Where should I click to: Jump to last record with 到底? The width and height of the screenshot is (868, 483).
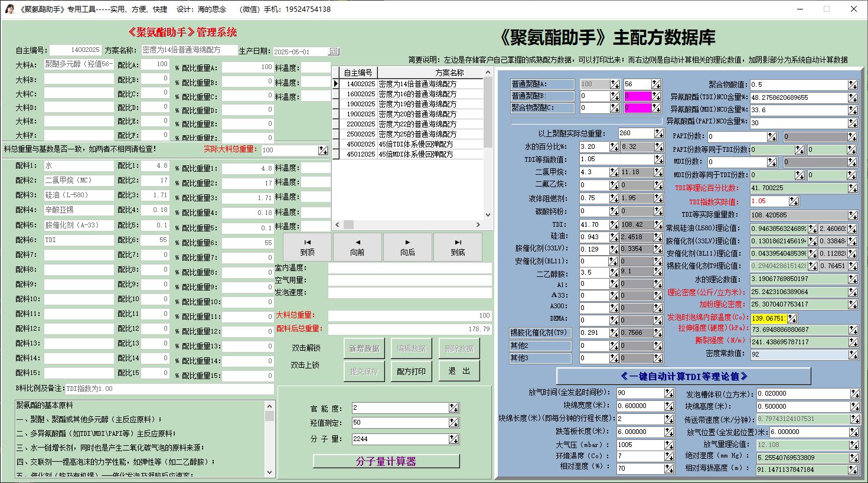click(x=458, y=247)
